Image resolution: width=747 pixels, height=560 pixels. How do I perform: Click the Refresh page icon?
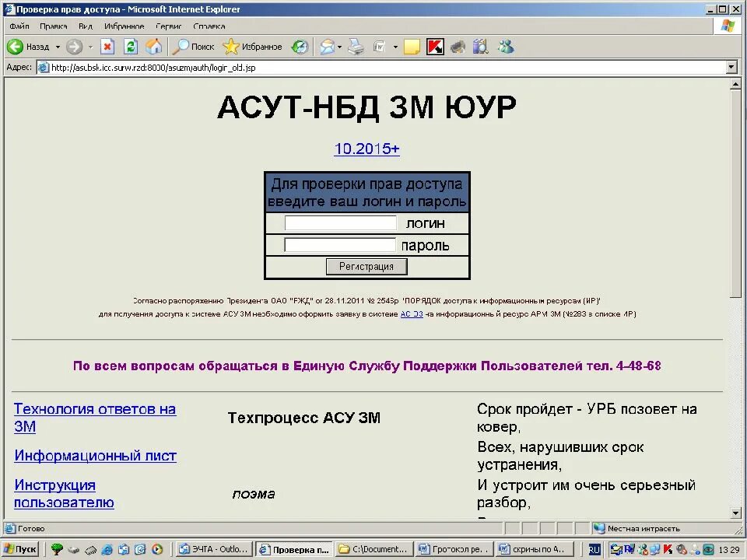click(131, 47)
